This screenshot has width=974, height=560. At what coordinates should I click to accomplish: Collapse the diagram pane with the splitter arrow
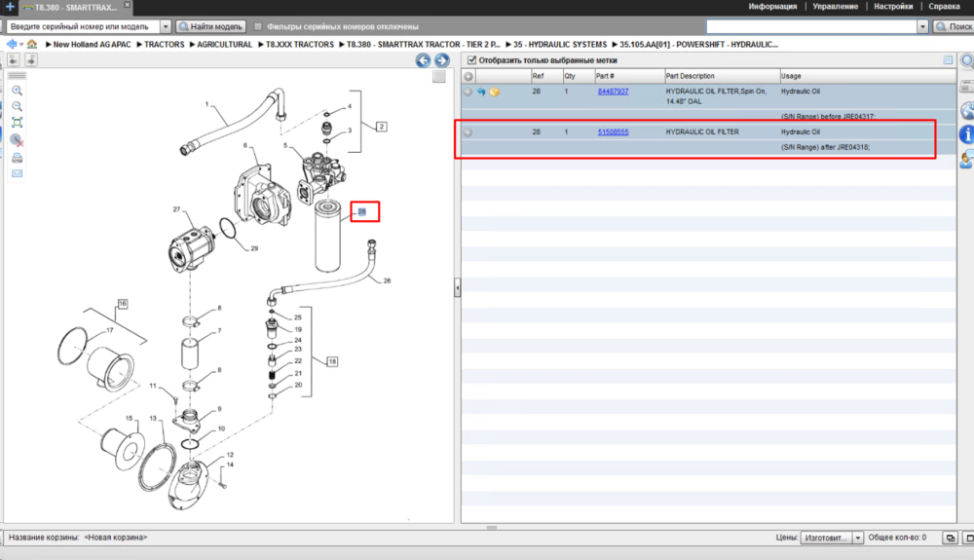(457, 287)
